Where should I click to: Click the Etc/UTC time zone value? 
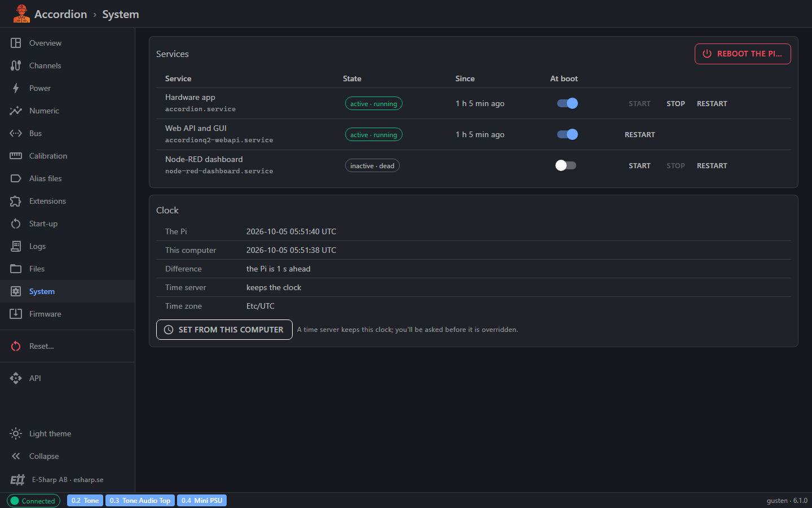coord(261,306)
